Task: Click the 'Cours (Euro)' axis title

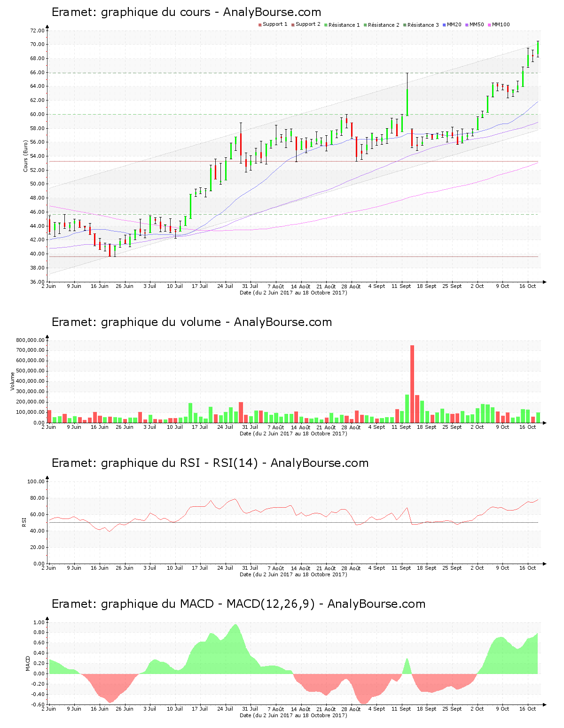Action: click(26, 156)
